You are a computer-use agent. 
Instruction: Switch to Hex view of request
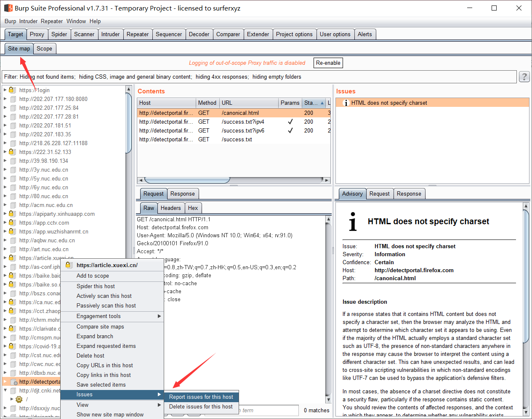(193, 208)
